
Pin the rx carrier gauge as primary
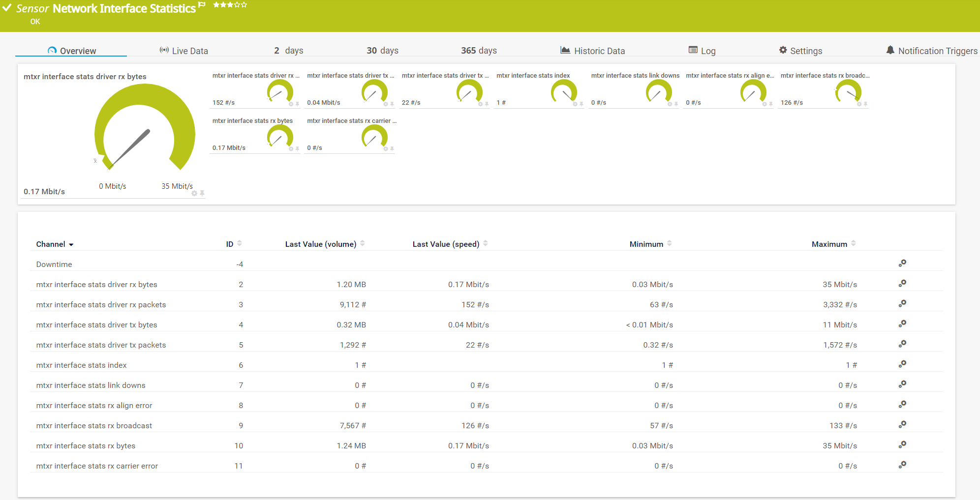point(392,149)
